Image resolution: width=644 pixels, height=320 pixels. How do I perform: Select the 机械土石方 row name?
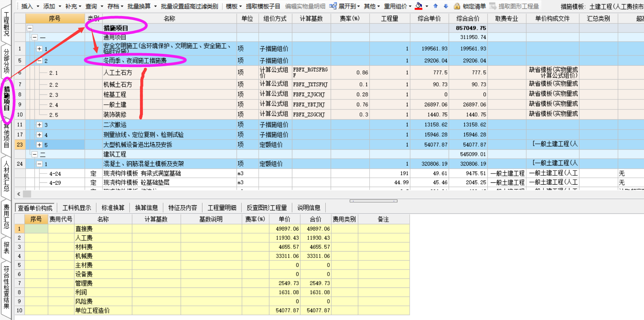click(x=118, y=84)
